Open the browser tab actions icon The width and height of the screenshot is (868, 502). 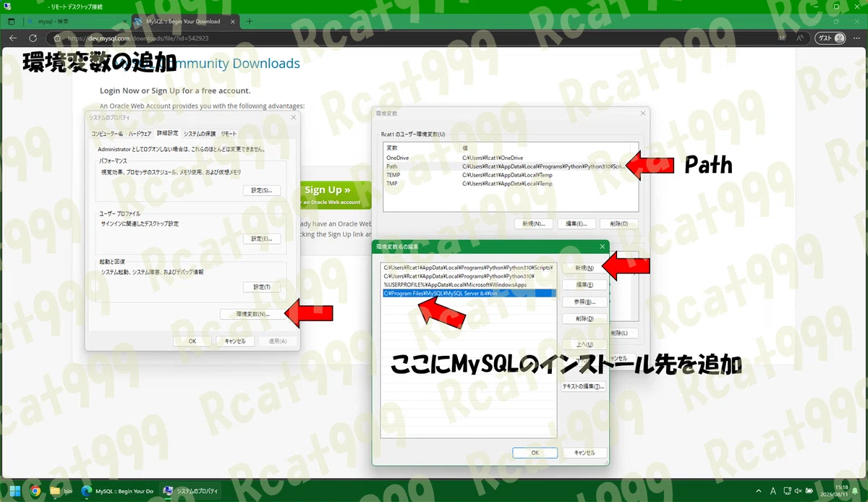(x=11, y=21)
